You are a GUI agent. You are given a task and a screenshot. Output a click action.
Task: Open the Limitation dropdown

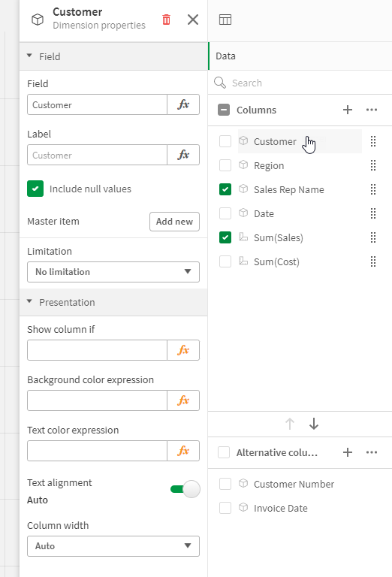coord(113,272)
